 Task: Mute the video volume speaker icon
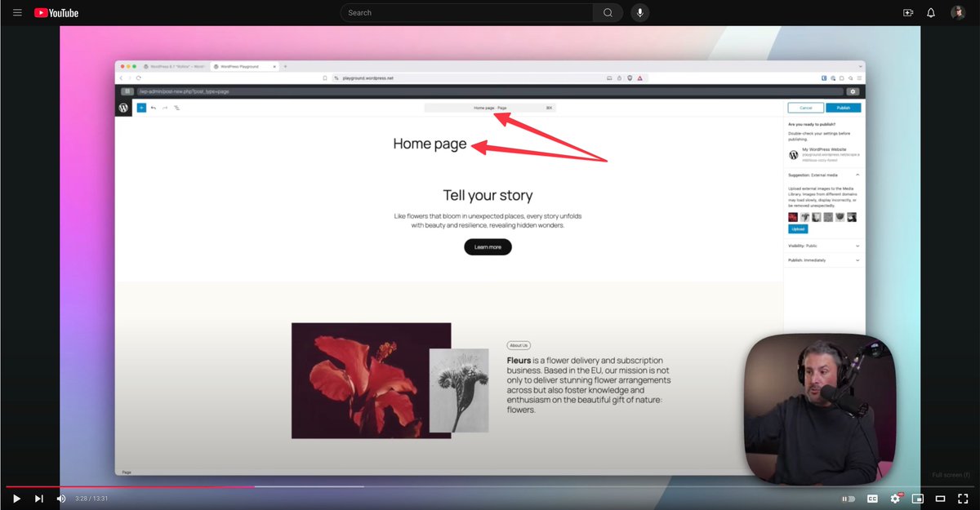tap(61, 499)
